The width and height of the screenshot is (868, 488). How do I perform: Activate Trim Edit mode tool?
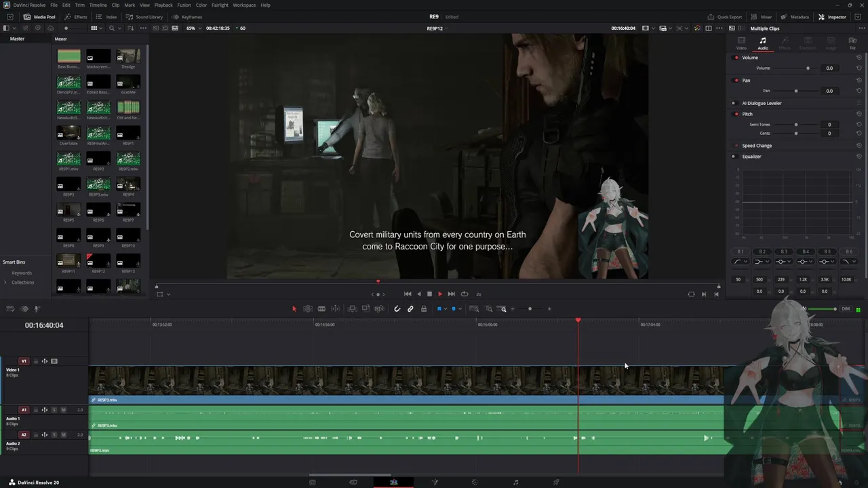[308, 309]
